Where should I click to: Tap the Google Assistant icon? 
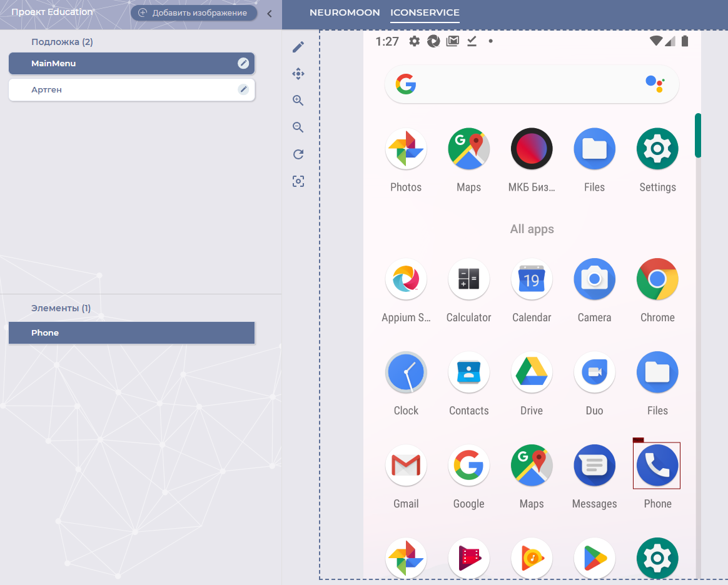[655, 84]
